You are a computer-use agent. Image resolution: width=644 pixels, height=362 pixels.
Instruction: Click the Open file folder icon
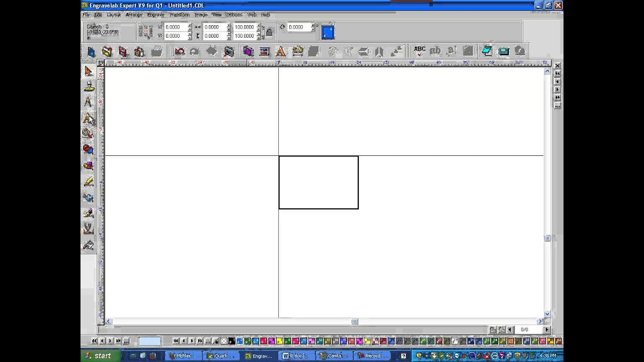[107, 51]
